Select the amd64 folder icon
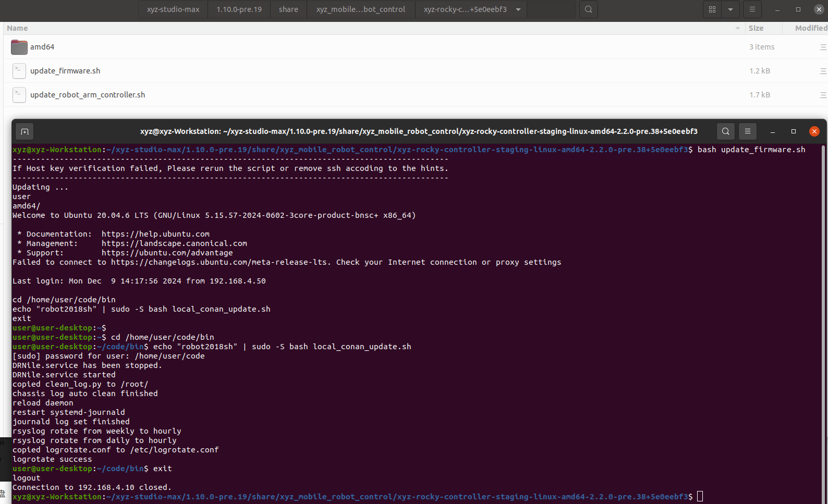 click(19, 47)
